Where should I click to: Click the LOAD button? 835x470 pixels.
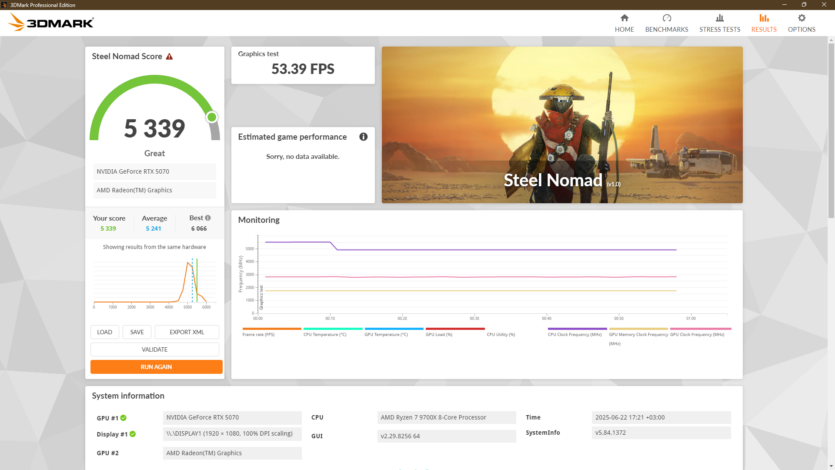[104, 332]
